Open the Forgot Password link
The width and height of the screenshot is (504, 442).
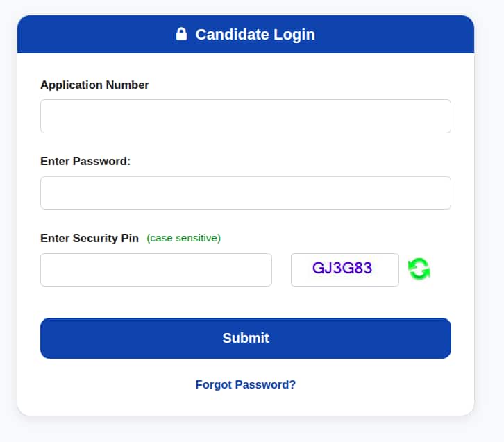tap(246, 384)
